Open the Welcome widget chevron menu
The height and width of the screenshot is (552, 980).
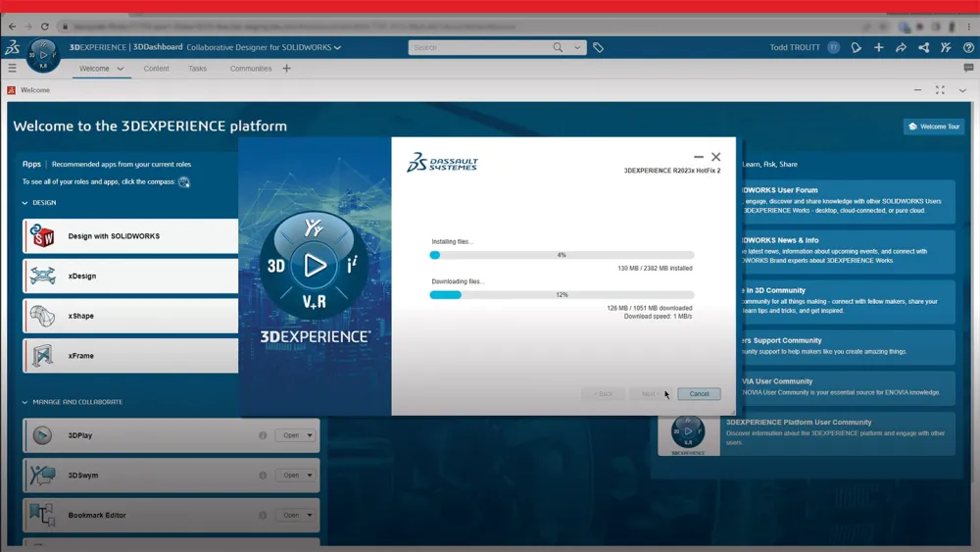tap(962, 90)
